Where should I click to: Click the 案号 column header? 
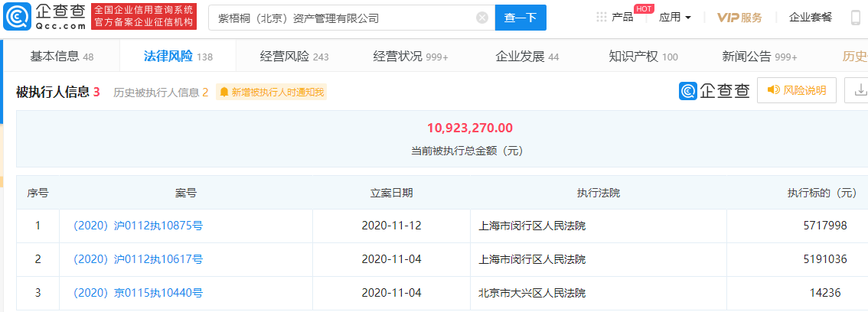(185, 193)
